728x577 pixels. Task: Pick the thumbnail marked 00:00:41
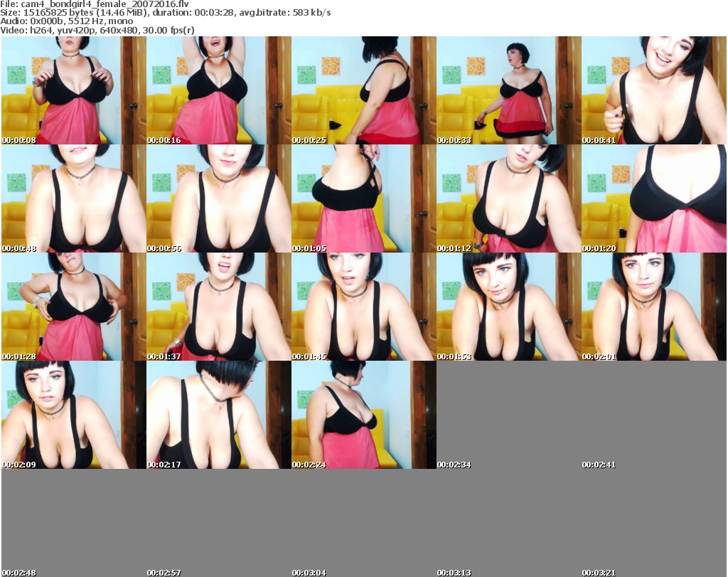(654, 90)
